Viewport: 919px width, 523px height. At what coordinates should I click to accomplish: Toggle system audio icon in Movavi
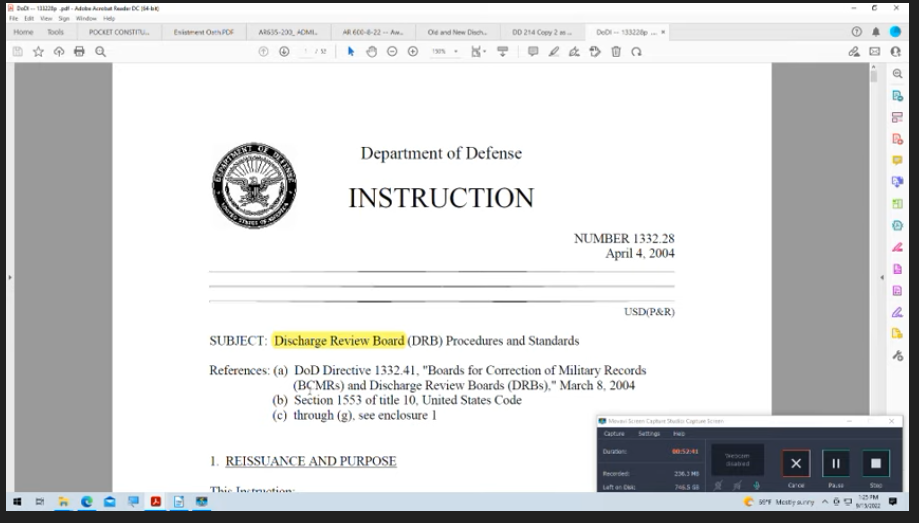(737, 485)
